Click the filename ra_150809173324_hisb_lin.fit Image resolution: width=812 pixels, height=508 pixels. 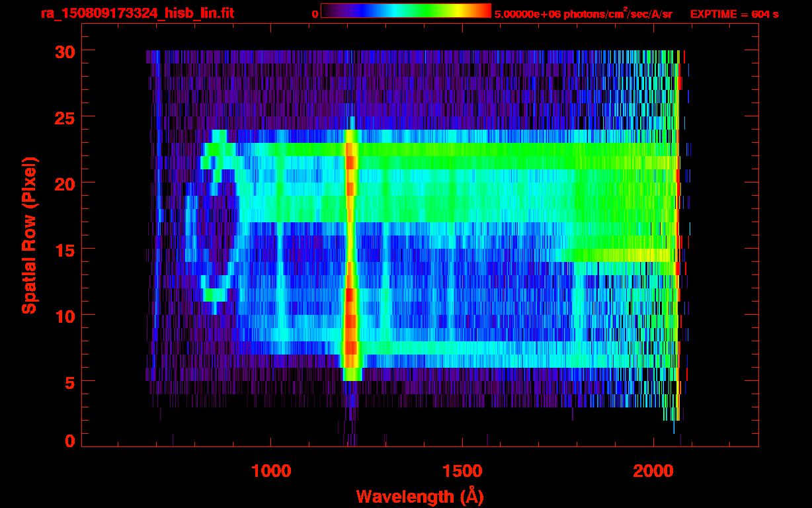pyautogui.click(x=137, y=13)
